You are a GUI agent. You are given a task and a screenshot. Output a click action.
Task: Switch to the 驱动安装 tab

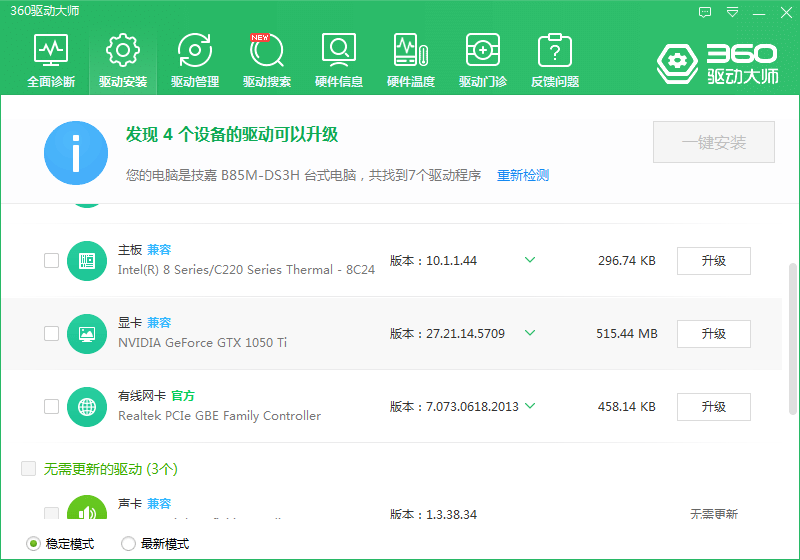pos(123,60)
